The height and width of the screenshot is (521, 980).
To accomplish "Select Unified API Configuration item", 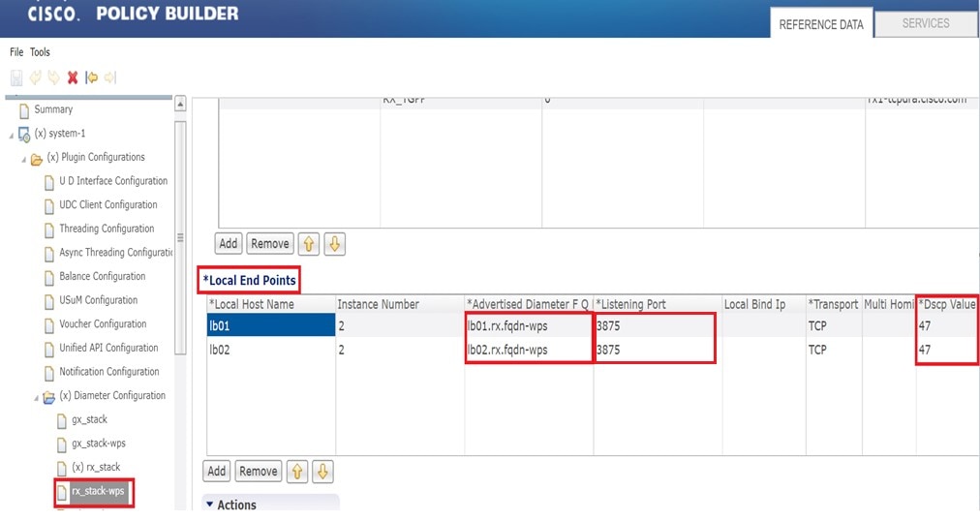I will pos(108,348).
